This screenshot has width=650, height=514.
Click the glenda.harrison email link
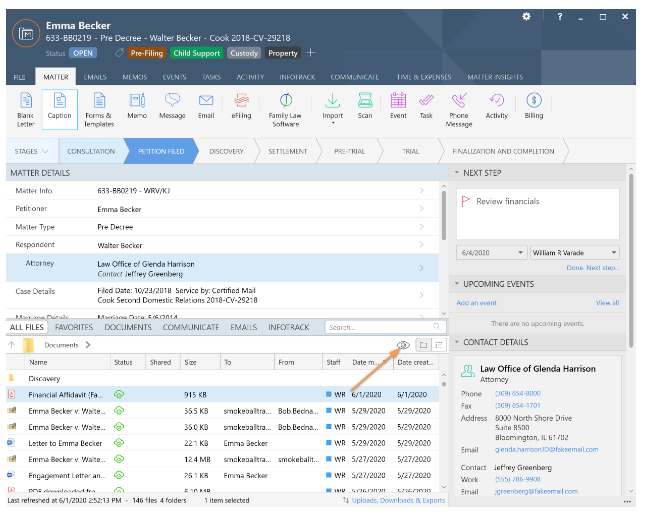pos(546,449)
